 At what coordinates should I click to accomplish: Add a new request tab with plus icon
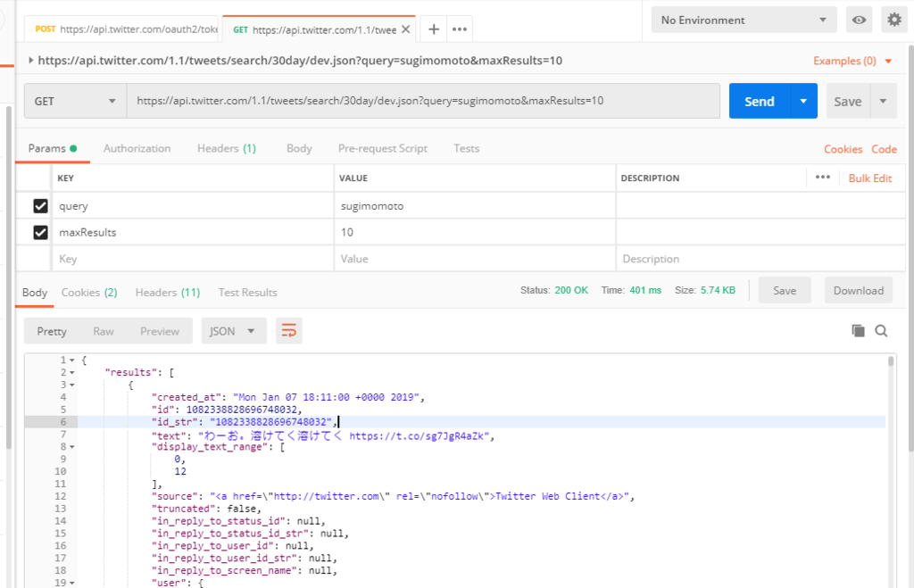pyautogui.click(x=434, y=29)
